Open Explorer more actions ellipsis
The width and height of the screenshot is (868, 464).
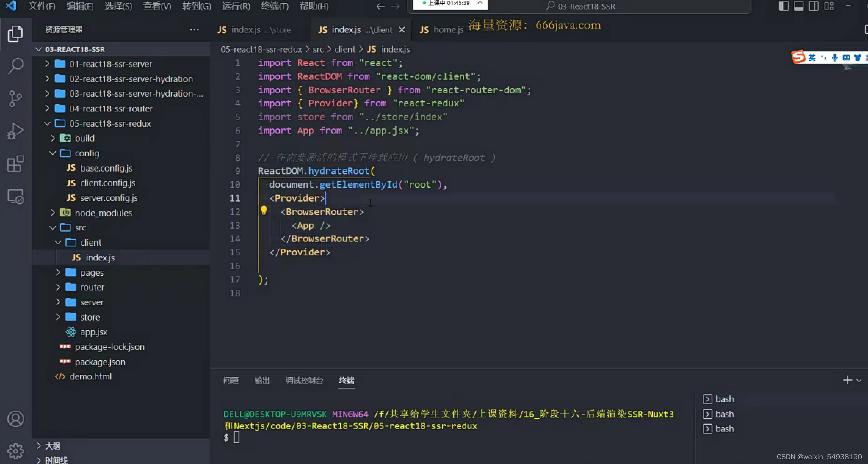point(194,30)
